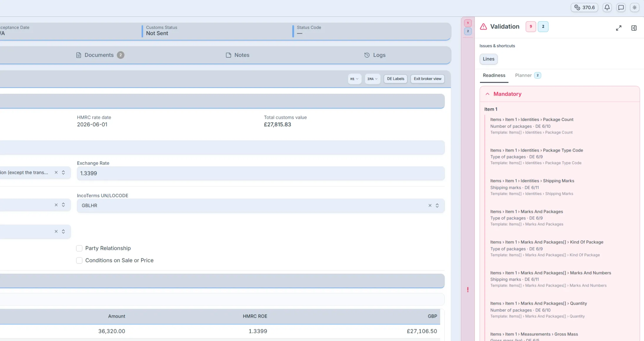Open chevrons of field above Party Relationship
The image size is (644, 341).
pyautogui.click(x=63, y=232)
